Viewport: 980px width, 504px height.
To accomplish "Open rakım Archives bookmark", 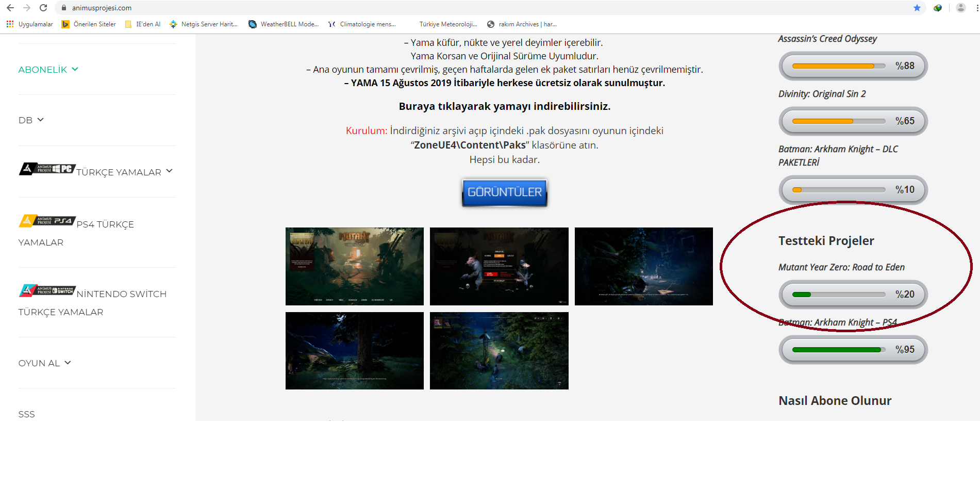I will 522,24.
